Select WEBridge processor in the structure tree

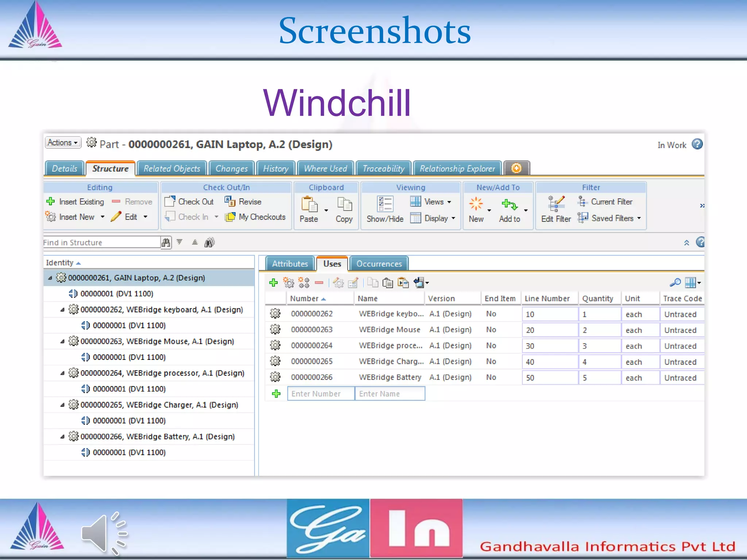[162, 373]
